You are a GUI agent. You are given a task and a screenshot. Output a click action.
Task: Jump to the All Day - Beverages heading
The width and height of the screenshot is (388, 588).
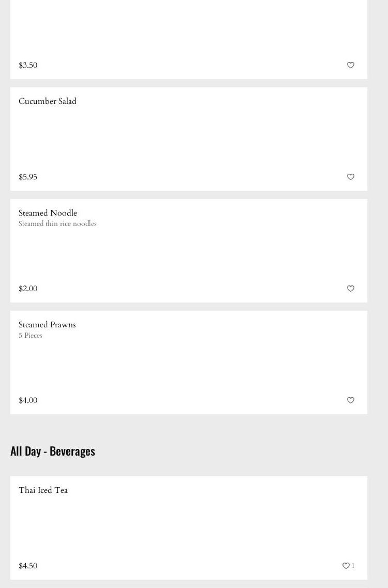click(x=53, y=451)
